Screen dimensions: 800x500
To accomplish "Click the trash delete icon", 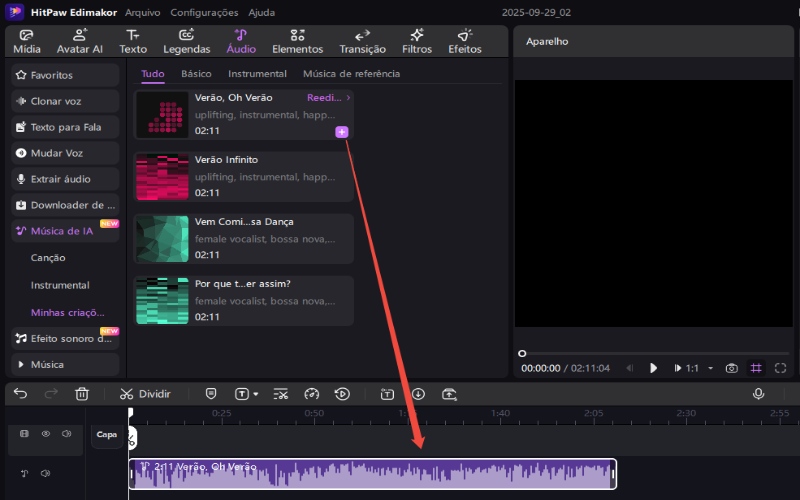I will [82, 394].
